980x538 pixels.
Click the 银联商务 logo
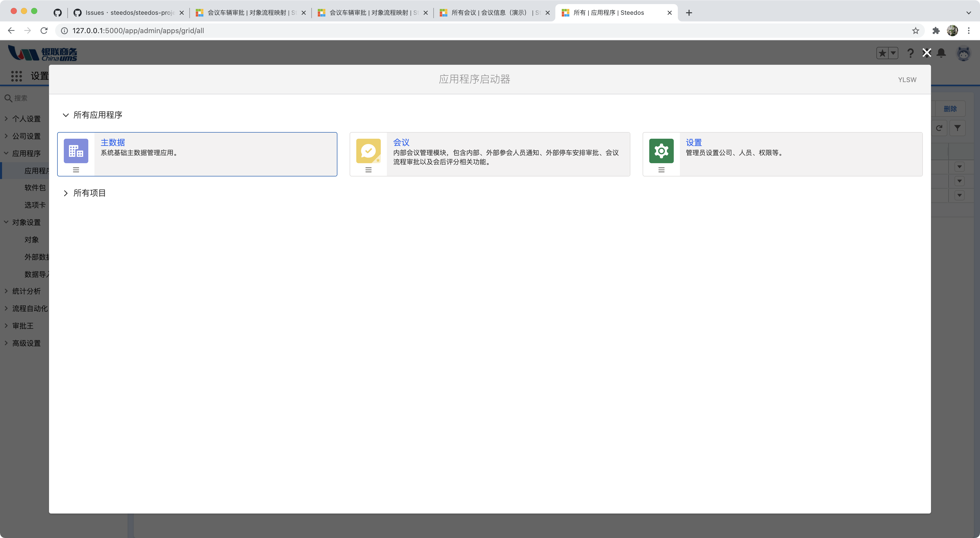(43, 53)
